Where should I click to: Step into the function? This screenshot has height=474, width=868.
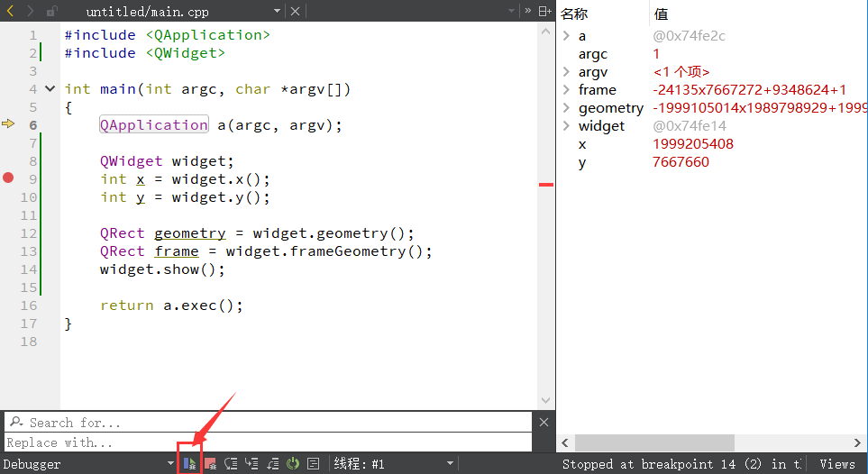251,464
